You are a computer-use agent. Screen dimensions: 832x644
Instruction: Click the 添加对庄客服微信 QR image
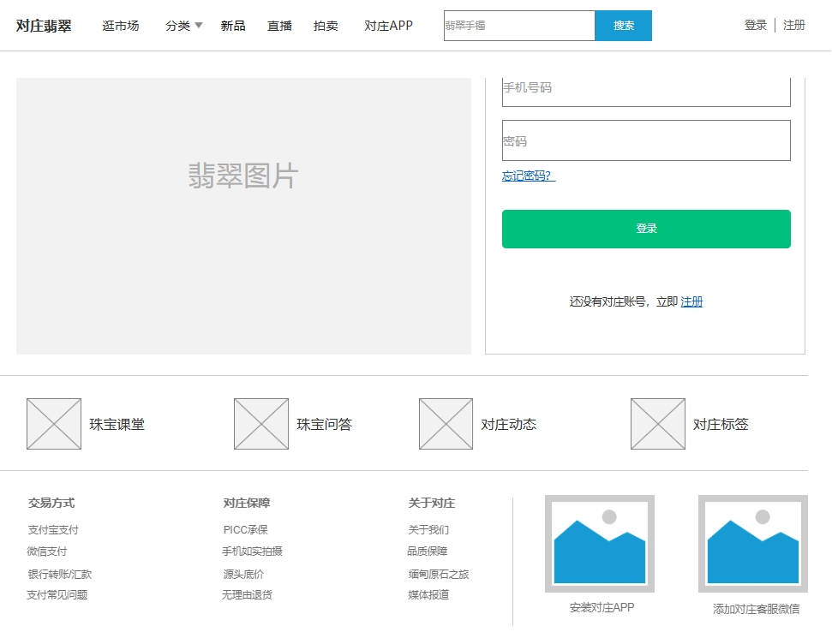pyautogui.click(x=753, y=544)
